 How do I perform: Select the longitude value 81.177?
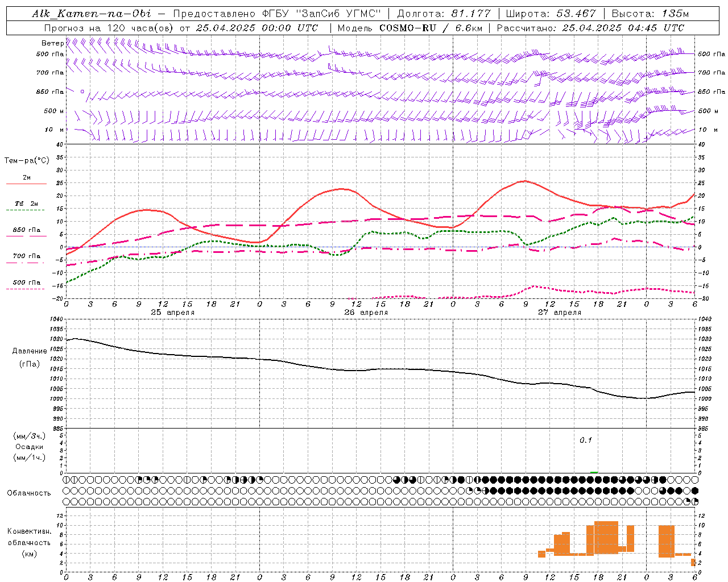471,14
